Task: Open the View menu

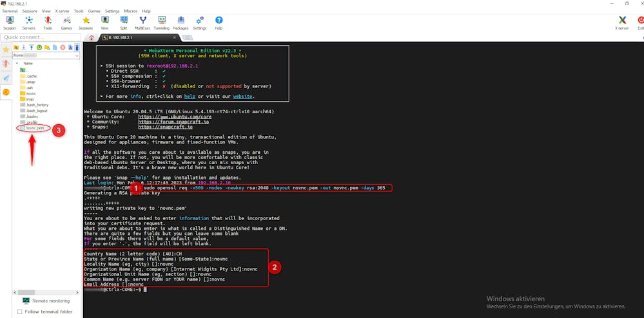Action: (x=46, y=11)
